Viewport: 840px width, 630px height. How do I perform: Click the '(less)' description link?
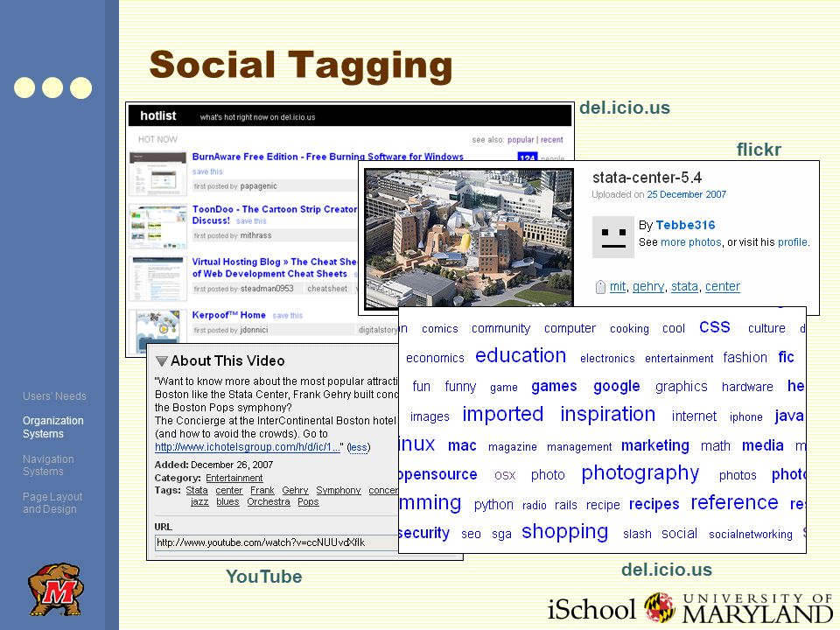[x=359, y=447]
